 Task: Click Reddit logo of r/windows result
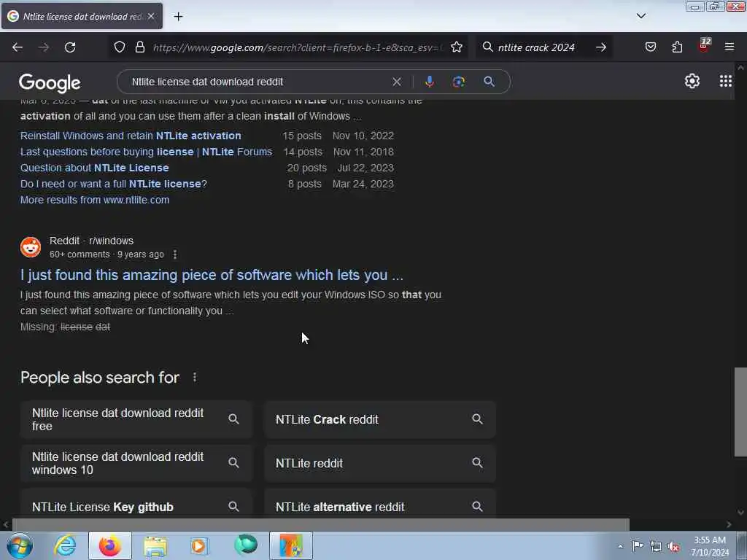click(x=31, y=247)
